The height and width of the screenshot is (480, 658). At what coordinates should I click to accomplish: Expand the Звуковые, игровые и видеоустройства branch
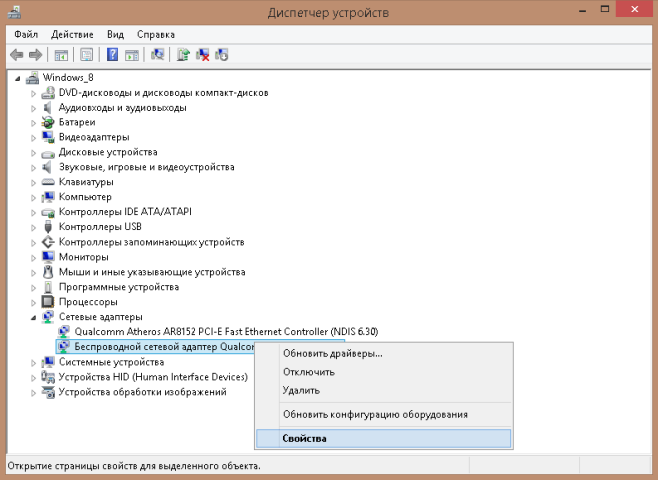coord(33,168)
